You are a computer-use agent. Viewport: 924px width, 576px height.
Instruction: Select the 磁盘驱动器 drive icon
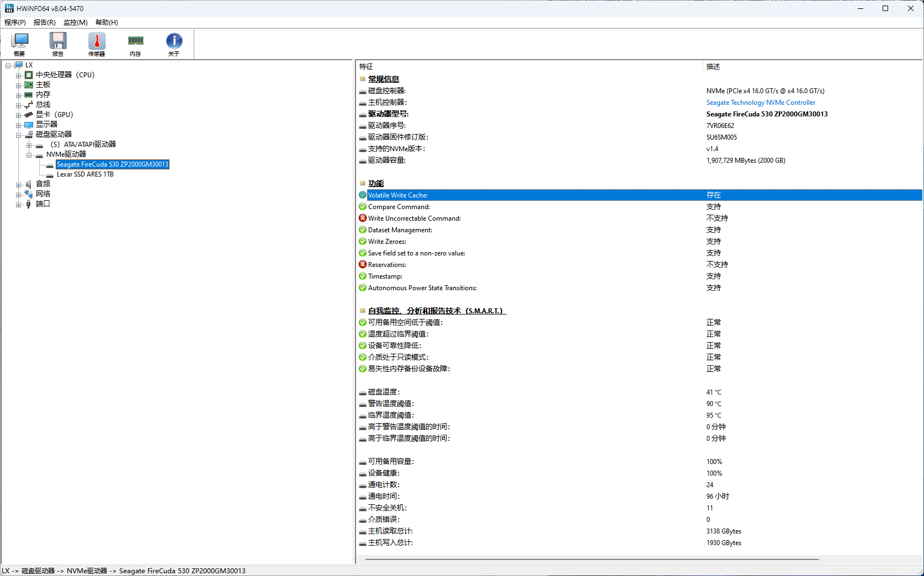click(x=29, y=135)
